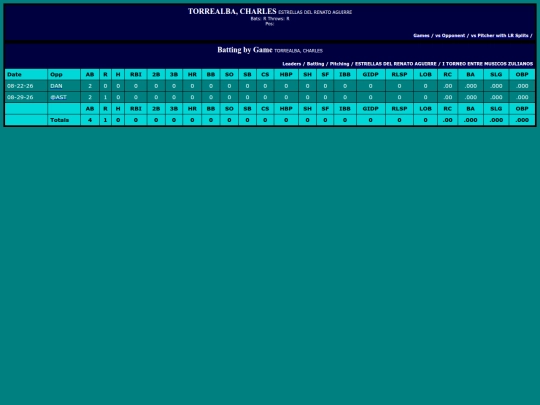Click the R value 1 in @AST row
Image resolution: width=540 pixels, height=405 pixels.
(x=105, y=97)
